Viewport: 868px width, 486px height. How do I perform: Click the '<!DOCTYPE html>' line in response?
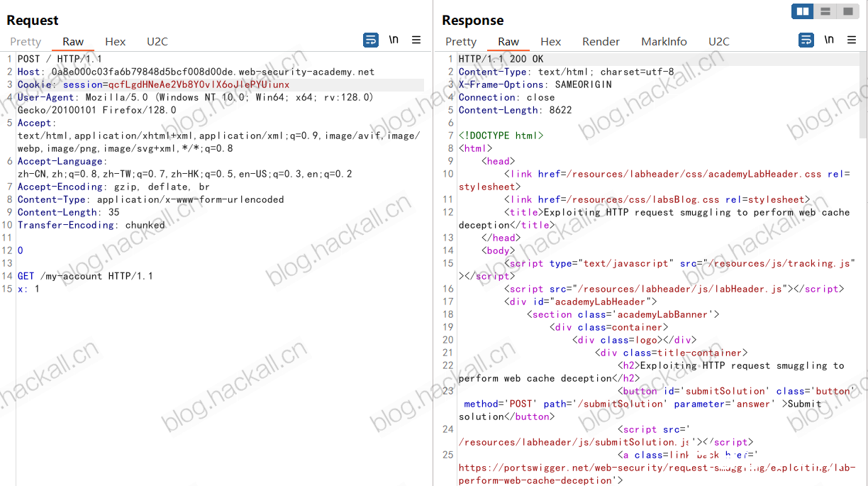tap(501, 136)
